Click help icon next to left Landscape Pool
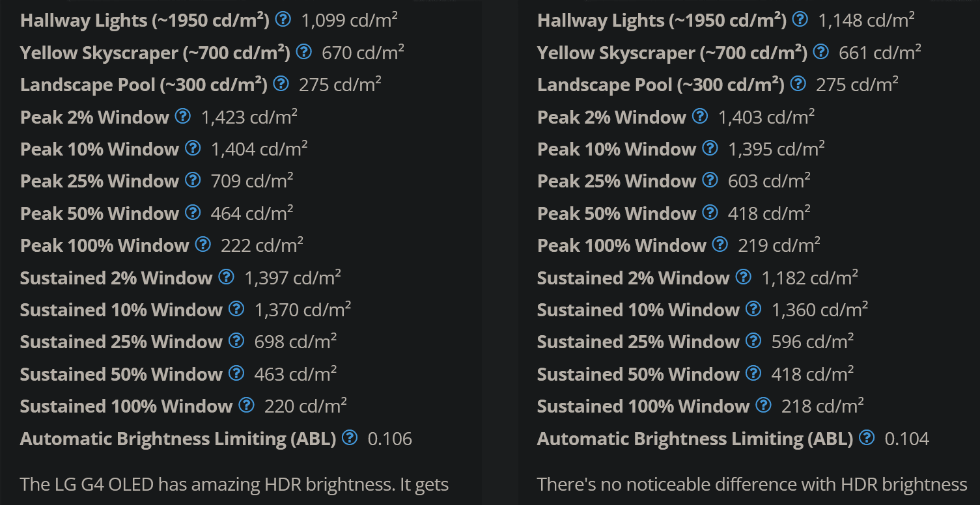Screen dimensions: 980x505 (x=281, y=84)
